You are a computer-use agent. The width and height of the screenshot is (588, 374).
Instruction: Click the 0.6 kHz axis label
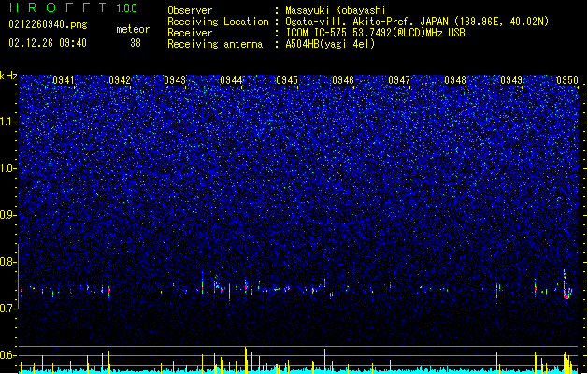tap(8, 355)
